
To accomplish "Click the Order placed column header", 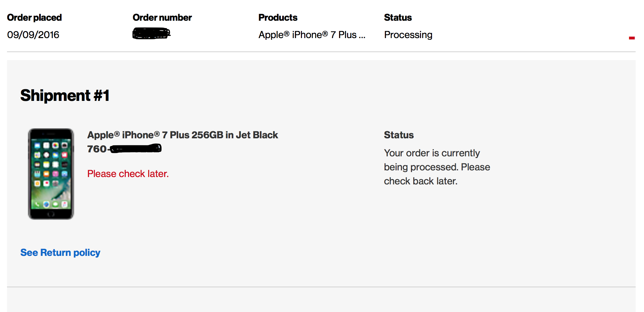I will (34, 17).
